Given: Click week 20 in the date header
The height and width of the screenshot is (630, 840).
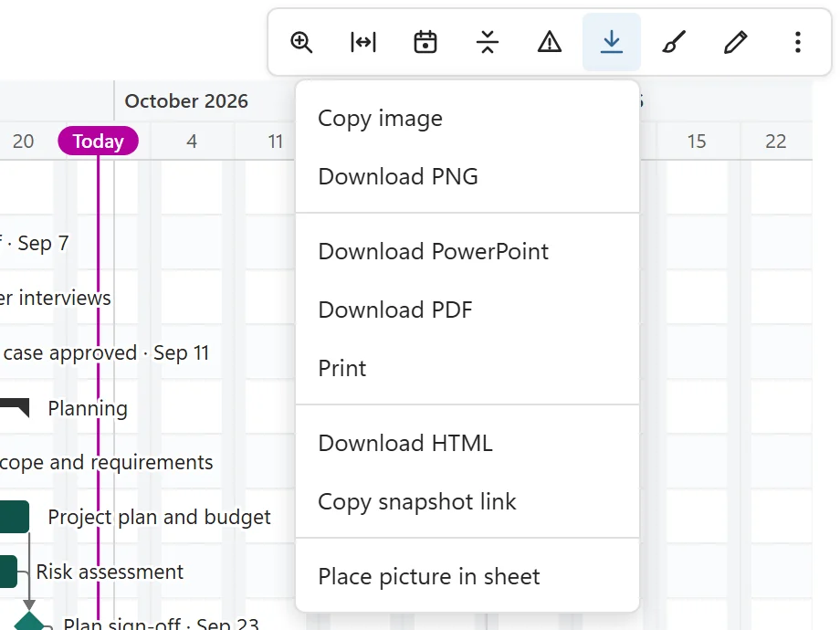Looking at the screenshot, I should coord(23,142).
